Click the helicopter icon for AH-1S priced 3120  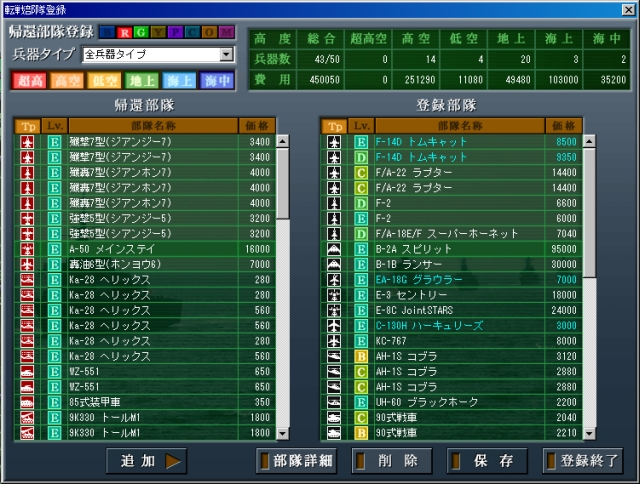[334, 356]
